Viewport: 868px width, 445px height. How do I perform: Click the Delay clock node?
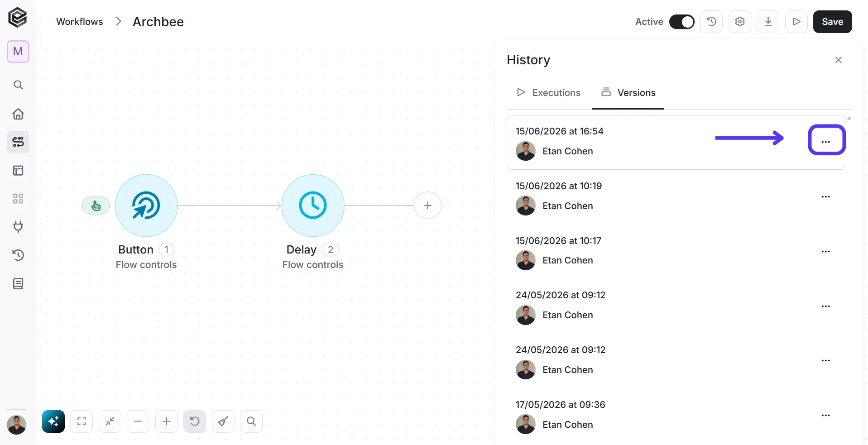click(x=313, y=206)
